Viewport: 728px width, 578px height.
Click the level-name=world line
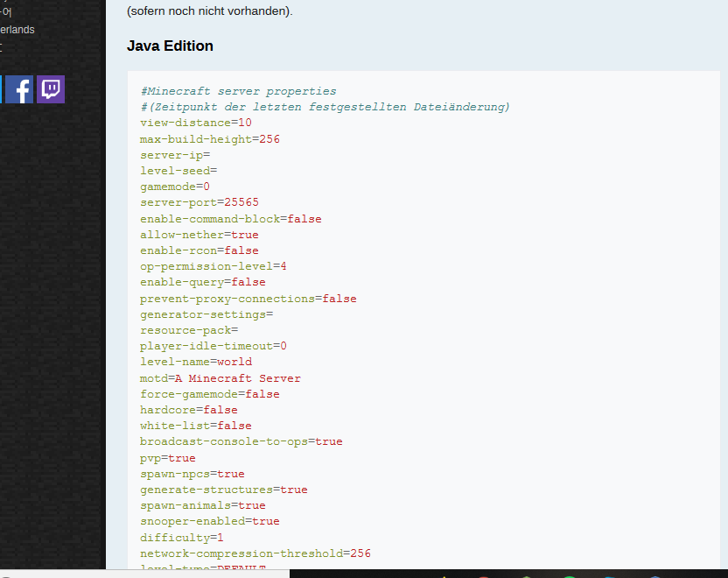click(x=196, y=362)
